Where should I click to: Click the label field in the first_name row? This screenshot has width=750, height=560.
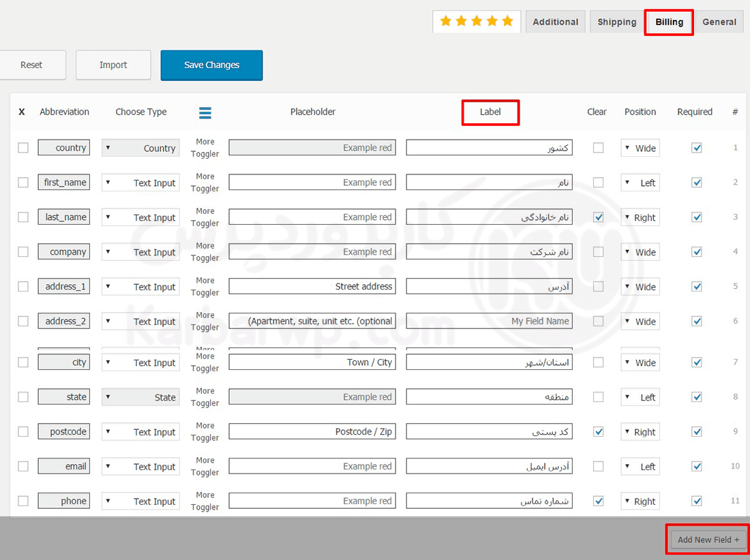pyautogui.click(x=490, y=183)
